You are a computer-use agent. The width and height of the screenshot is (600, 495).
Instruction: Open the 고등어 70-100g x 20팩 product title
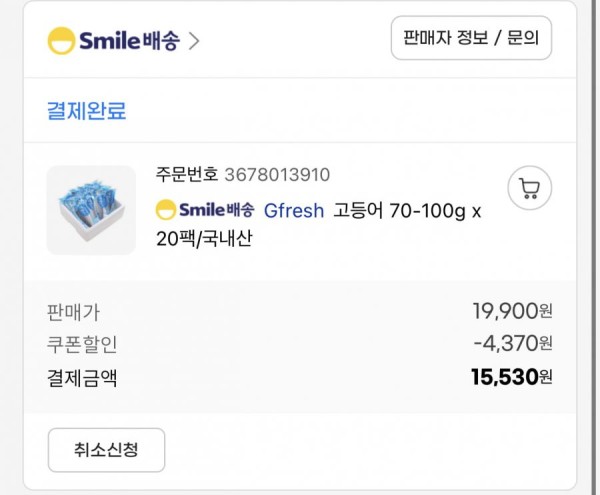(318, 225)
